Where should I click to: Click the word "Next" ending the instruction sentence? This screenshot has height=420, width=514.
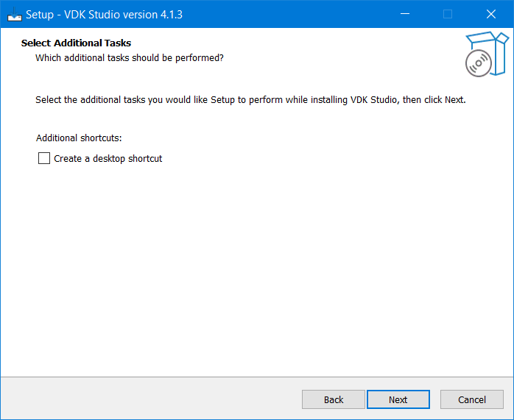(x=454, y=99)
